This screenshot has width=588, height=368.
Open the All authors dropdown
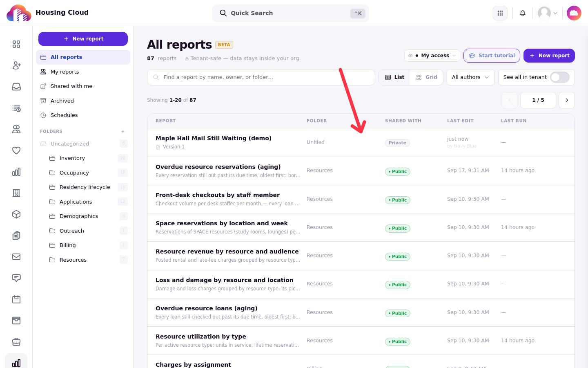tap(470, 77)
